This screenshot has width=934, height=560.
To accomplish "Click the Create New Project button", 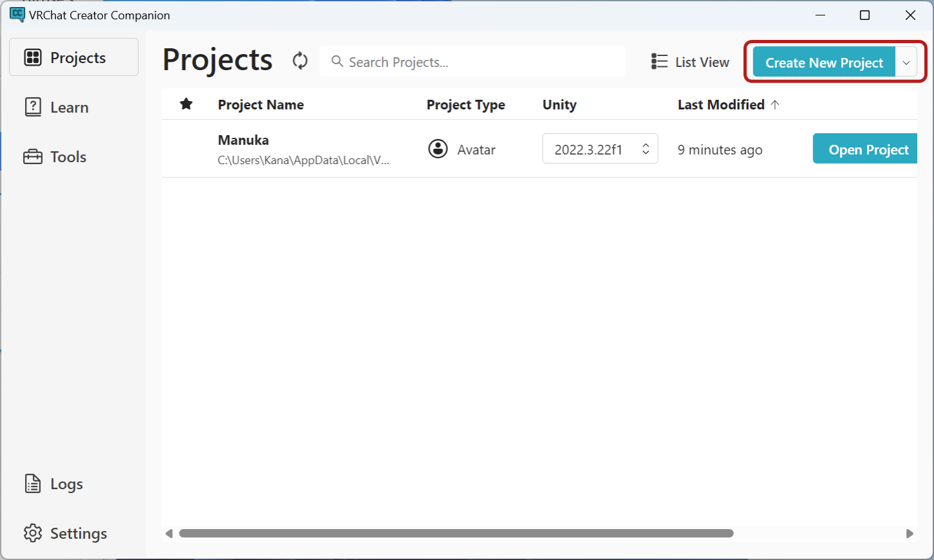I will (x=824, y=62).
